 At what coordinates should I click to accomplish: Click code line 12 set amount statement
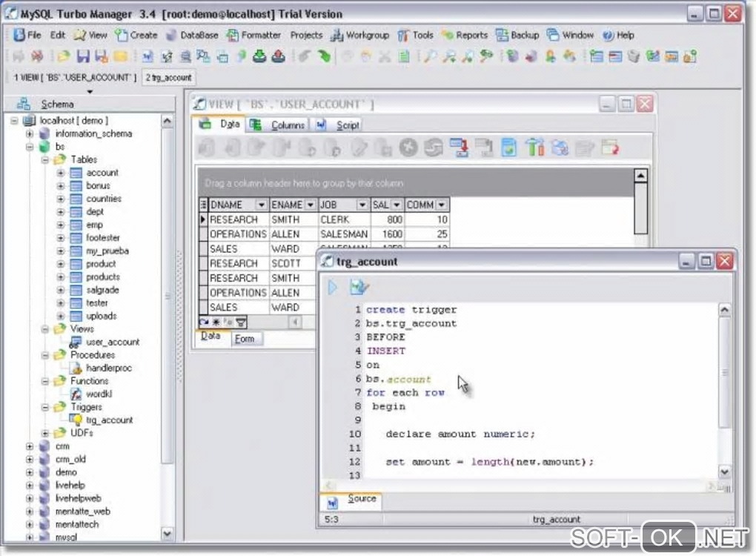(489, 462)
